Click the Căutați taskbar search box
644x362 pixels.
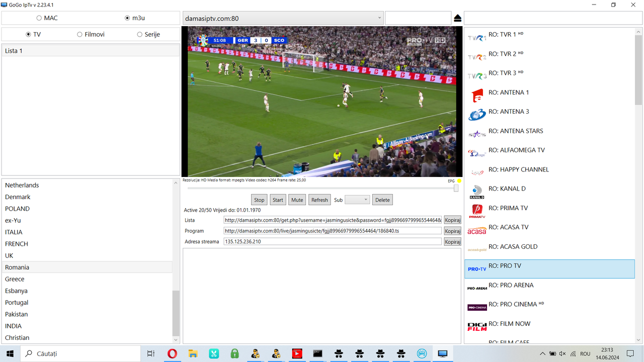80,354
